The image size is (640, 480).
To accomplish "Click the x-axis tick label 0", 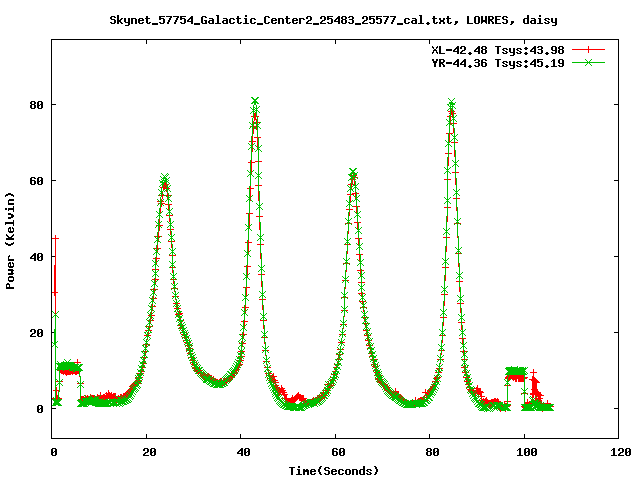I will click(x=53, y=452).
